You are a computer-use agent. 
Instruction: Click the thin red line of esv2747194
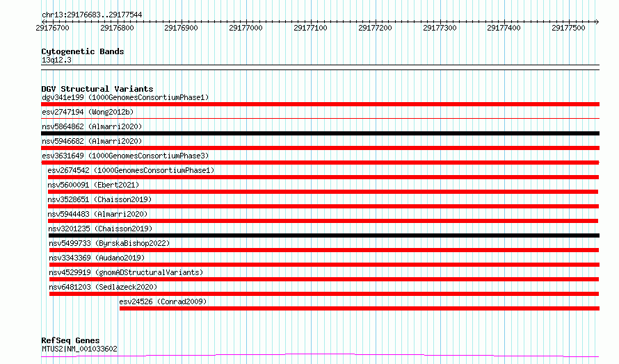[x=320, y=118]
